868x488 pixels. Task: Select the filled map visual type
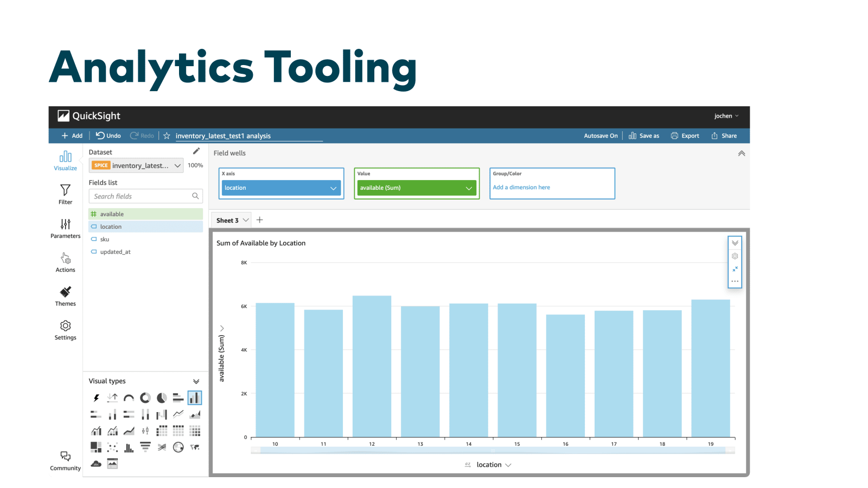click(195, 447)
